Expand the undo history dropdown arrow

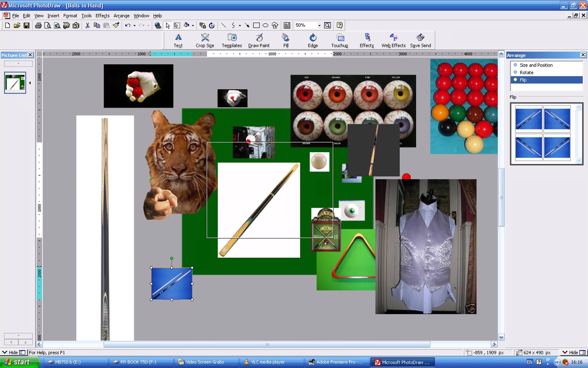point(135,25)
